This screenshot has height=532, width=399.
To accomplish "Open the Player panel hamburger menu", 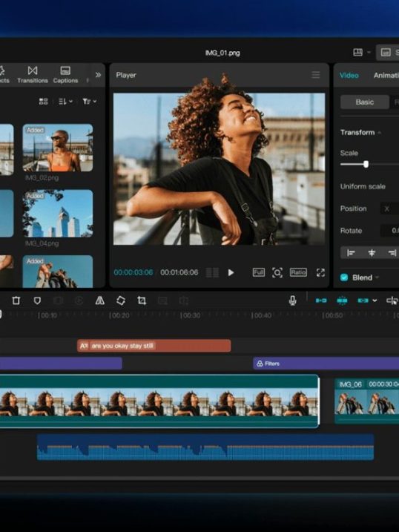I will (x=316, y=75).
